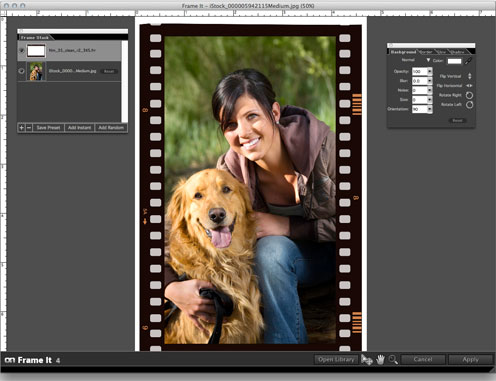Screen dimensions: 496x381
Task: Select the Zoom magnifier tool
Action: 393,359
